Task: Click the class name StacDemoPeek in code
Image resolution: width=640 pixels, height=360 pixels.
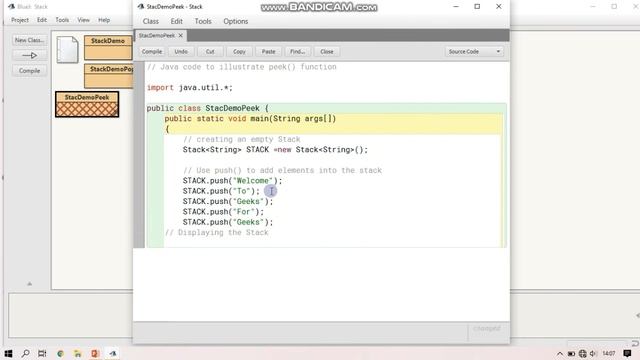Action: pos(232,108)
